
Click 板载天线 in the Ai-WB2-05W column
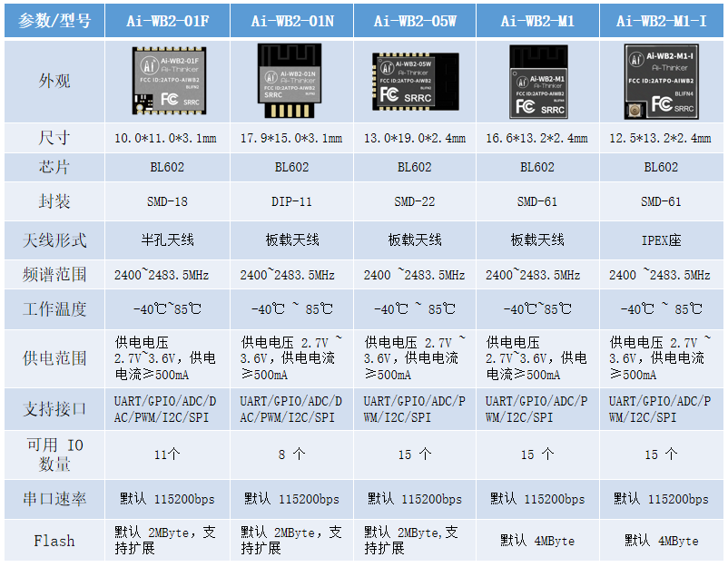pos(415,240)
